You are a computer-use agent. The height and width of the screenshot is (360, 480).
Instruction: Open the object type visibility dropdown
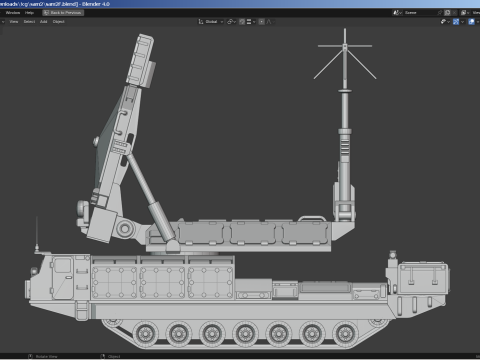point(446,22)
